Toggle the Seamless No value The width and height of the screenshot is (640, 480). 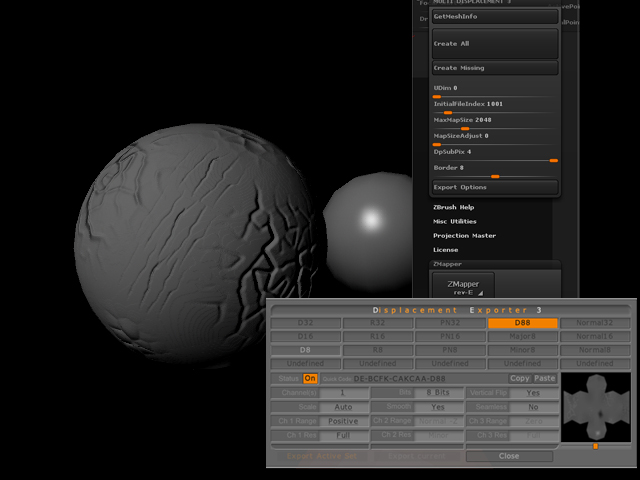point(533,407)
